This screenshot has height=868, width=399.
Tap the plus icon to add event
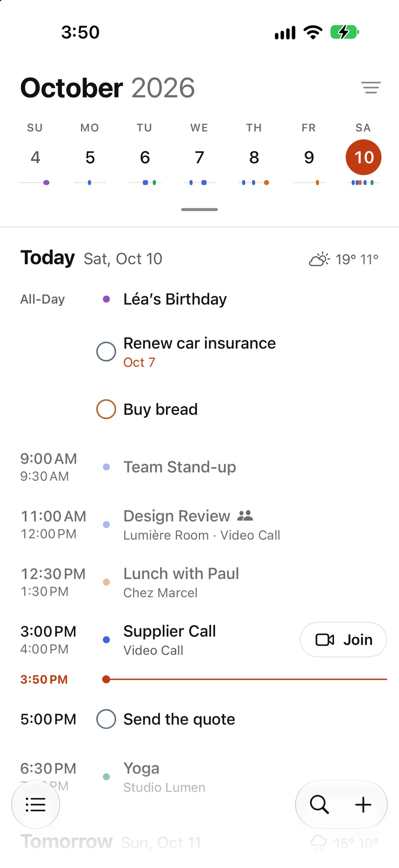(363, 804)
